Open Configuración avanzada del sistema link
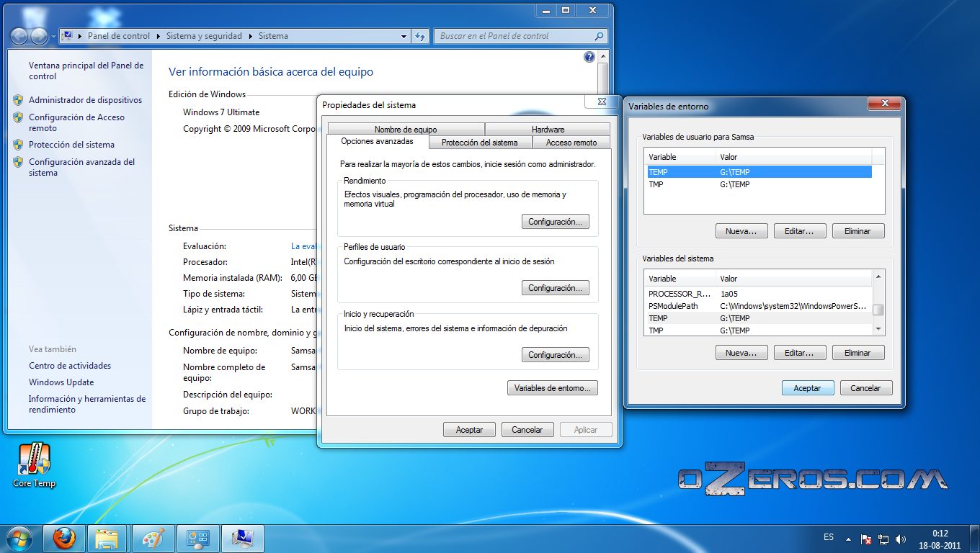Image resolution: width=980 pixels, height=553 pixels. [81, 167]
